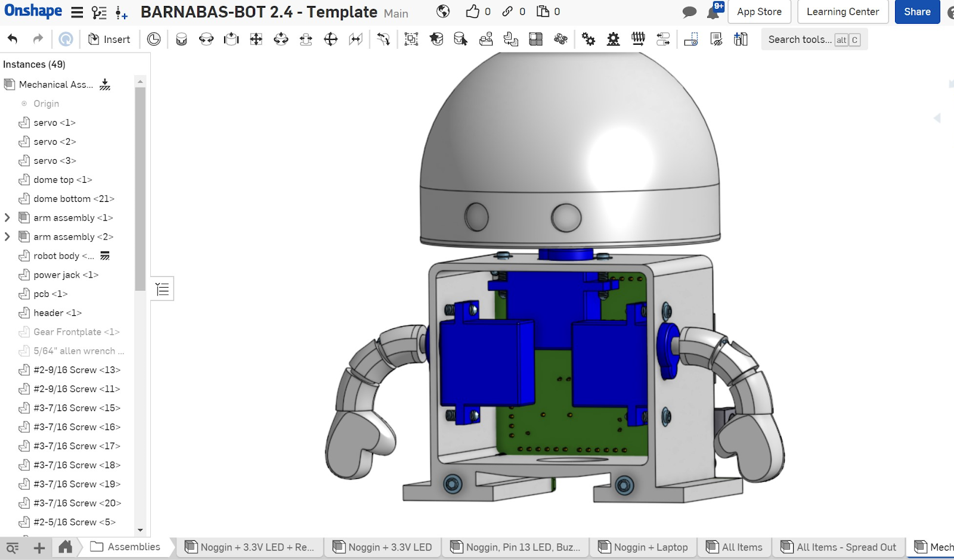The width and height of the screenshot is (954, 560).
Task: Select the Gear relation tool
Action: point(588,39)
